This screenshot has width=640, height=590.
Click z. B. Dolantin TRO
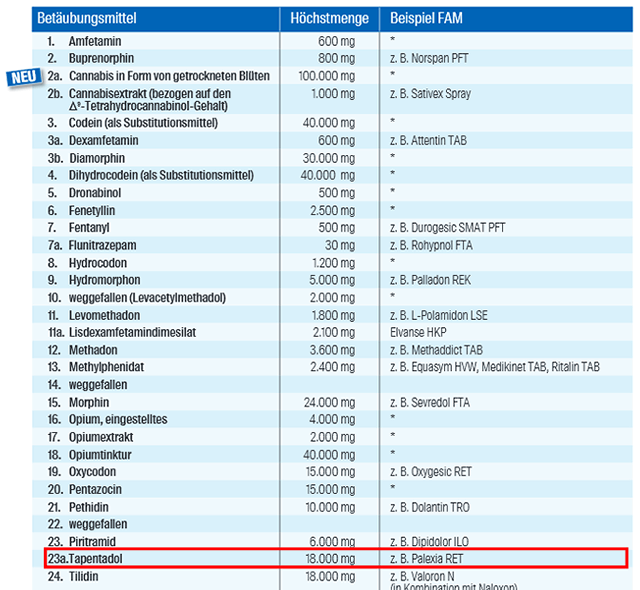click(x=430, y=507)
